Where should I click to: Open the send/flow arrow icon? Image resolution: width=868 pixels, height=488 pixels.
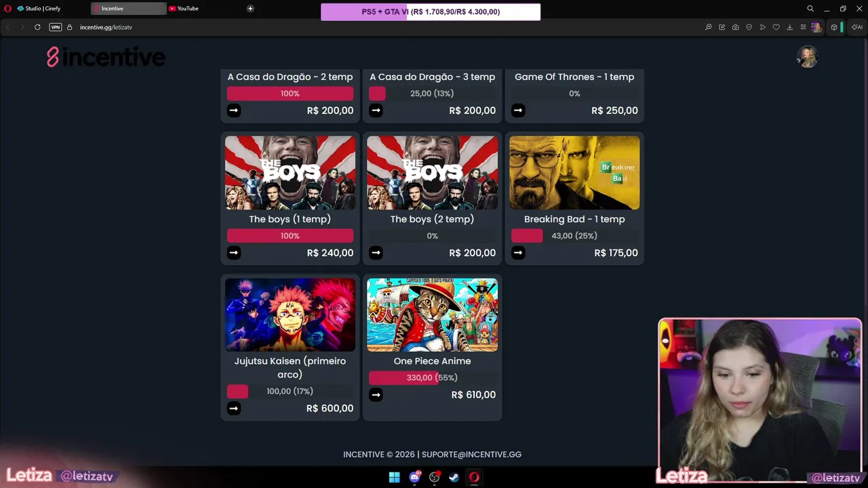(x=763, y=27)
